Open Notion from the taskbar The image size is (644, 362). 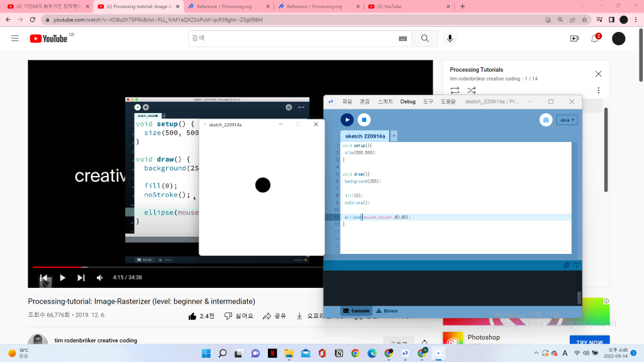(x=339, y=353)
